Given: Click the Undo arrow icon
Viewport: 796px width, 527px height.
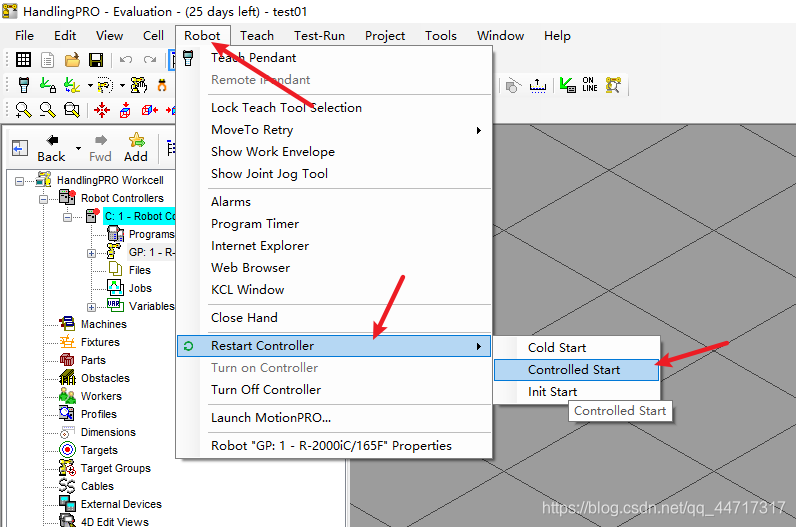Looking at the screenshot, I should [126, 60].
